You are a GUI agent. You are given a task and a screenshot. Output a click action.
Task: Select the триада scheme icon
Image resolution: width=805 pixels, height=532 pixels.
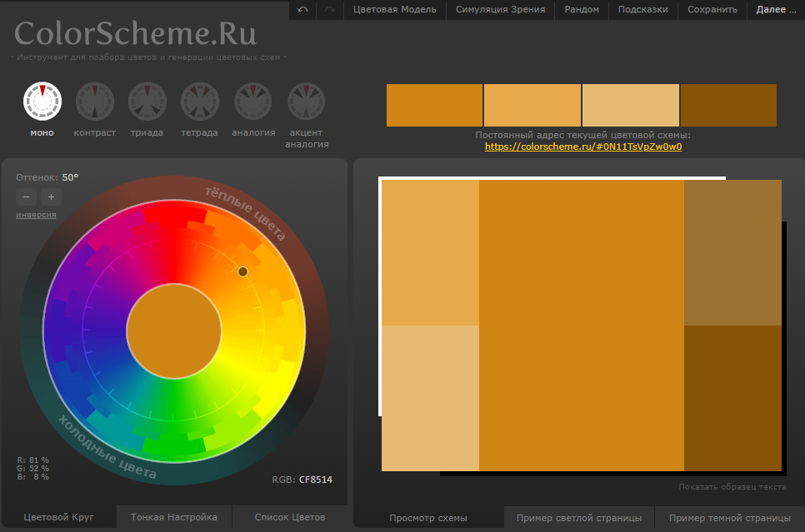pyautogui.click(x=147, y=101)
